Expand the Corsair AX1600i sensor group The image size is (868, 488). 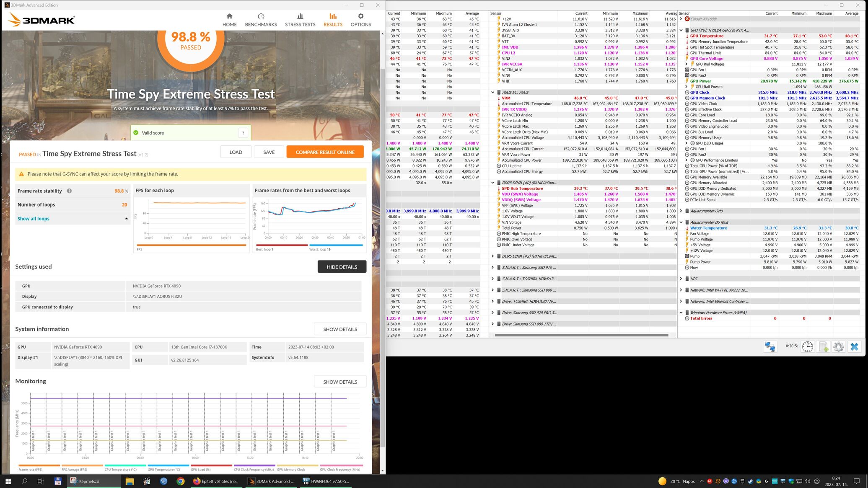coord(681,19)
